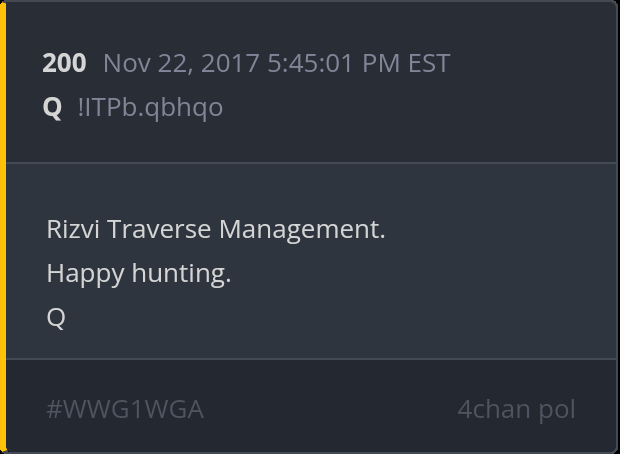
Task: Click the word Traverse in the post
Action: point(159,230)
